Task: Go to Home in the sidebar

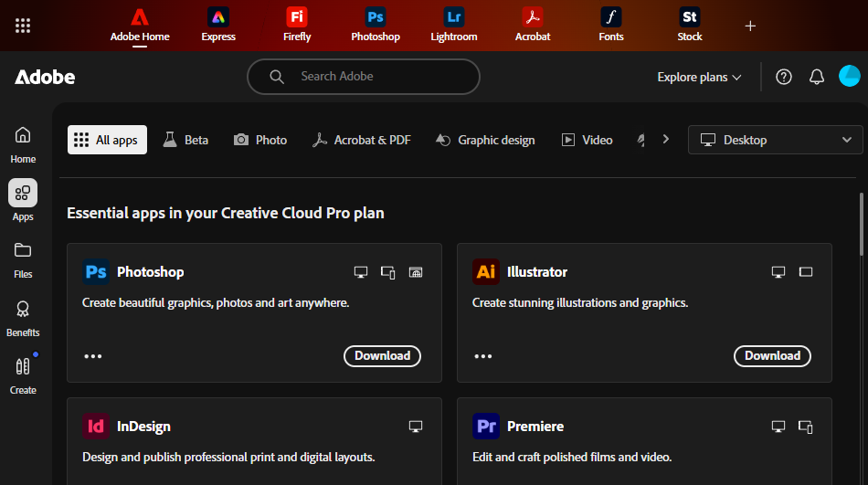Action: pos(23,145)
